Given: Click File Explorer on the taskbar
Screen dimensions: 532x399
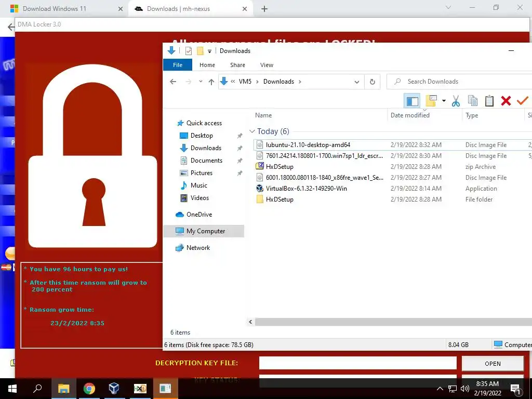Looking at the screenshot, I should click(63, 389).
